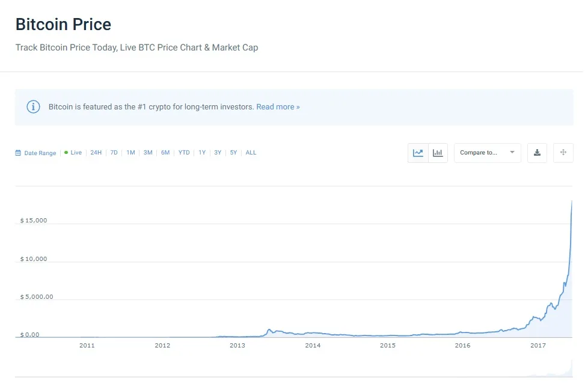Switch to line chart view
The height and width of the screenshot is (389, 588).
coord(418,153)
